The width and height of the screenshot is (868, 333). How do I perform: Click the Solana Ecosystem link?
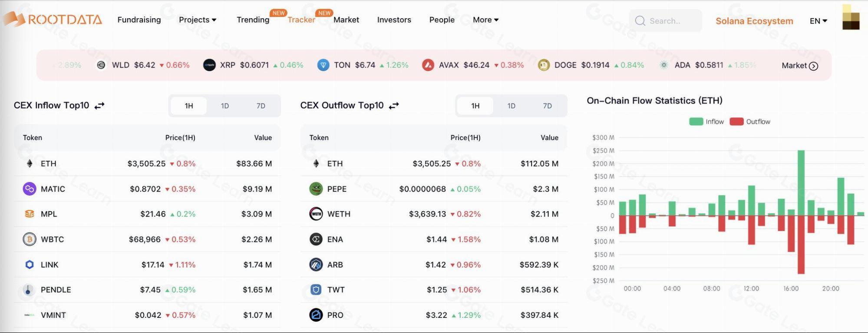(x=754, y=21)
